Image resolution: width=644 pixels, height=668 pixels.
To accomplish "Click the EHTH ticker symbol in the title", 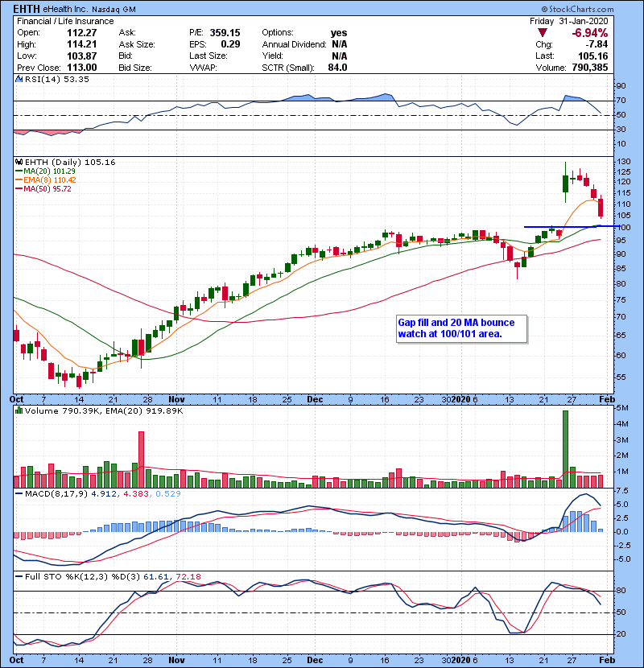I will point(27,9).
